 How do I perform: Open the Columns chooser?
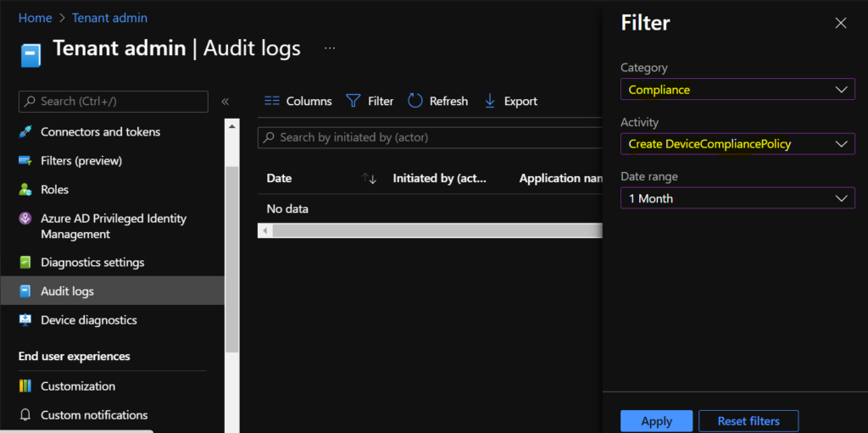tap(298, 102)
